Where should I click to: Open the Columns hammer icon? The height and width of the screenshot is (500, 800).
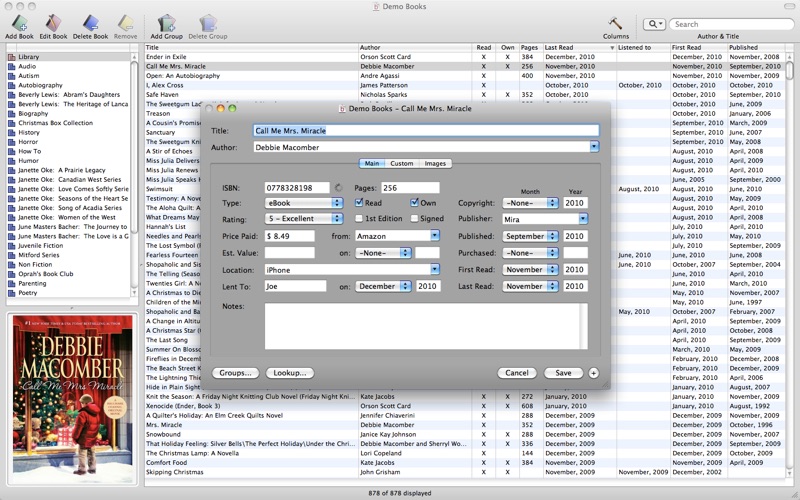pyautogui.click(x=616, y=23)
